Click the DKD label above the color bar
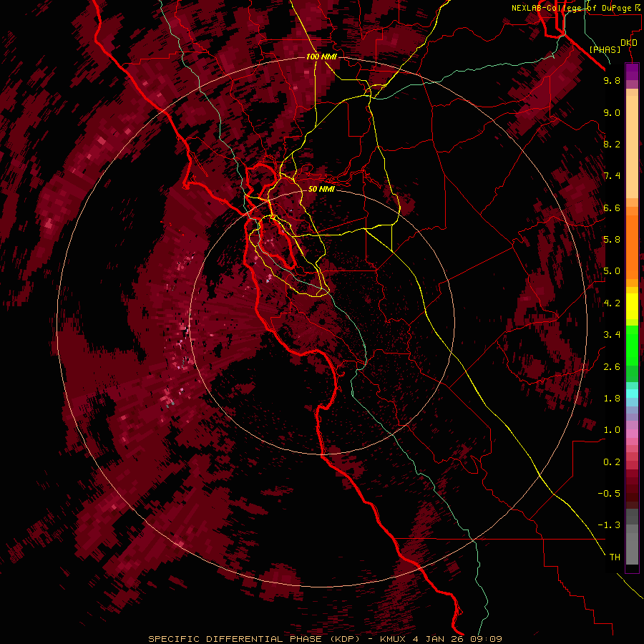The width and height of the screenshot is (644, 644). tap(628, 43)
